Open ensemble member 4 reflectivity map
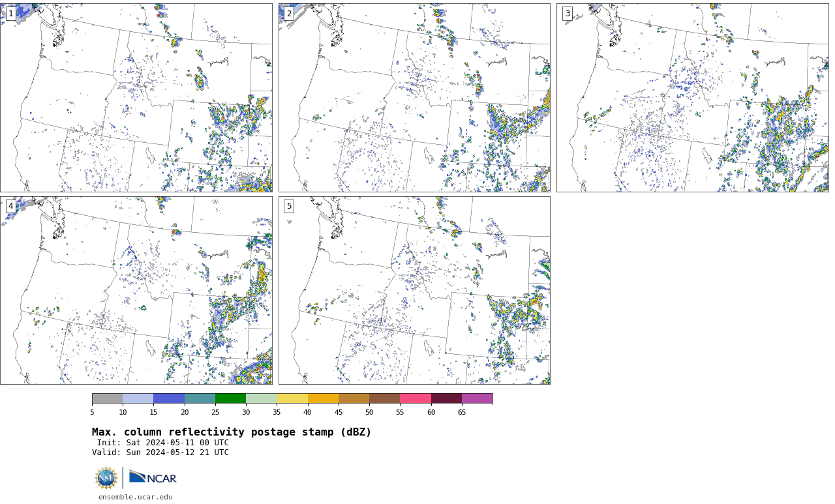Screen dimensions: 835x504 (x=136, y=291)
